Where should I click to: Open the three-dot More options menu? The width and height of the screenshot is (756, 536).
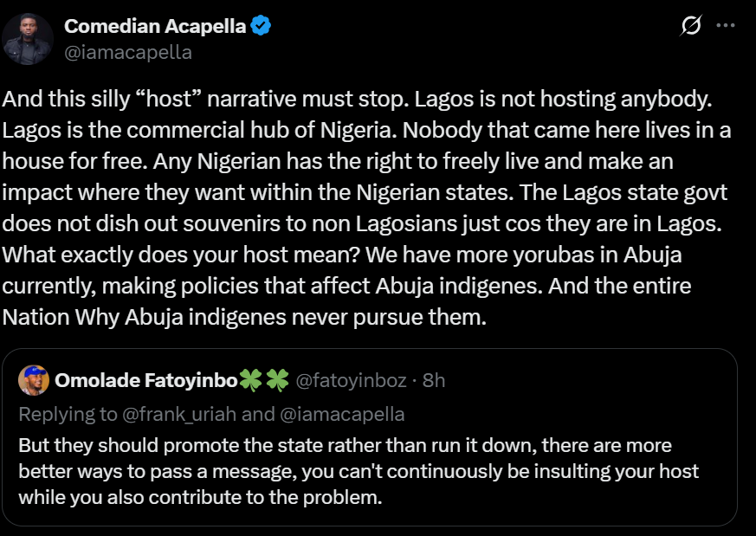tap(726, 26)
